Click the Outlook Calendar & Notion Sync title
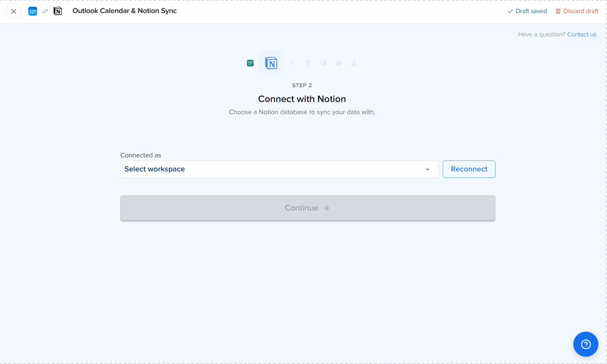 pos(124,11)
